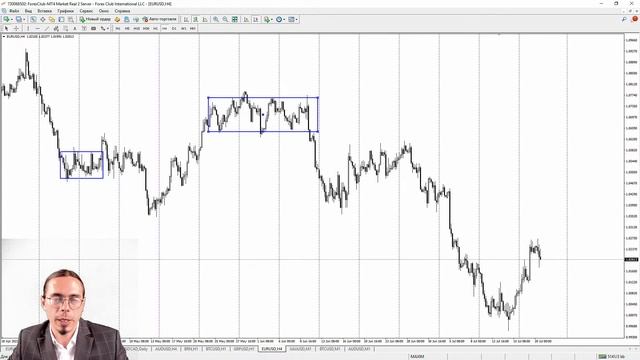Toggle chart shift from right edge
The width and height of the screenshot is (640, 360).
tap(256, 19)
